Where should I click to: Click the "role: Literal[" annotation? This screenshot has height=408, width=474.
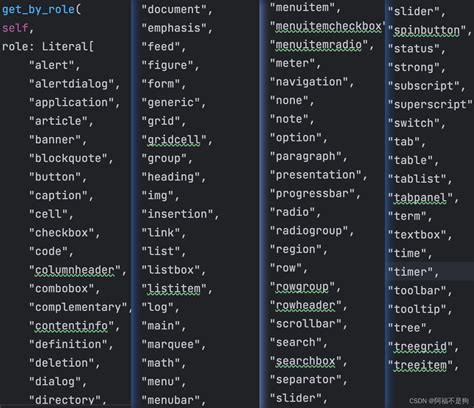48,46
